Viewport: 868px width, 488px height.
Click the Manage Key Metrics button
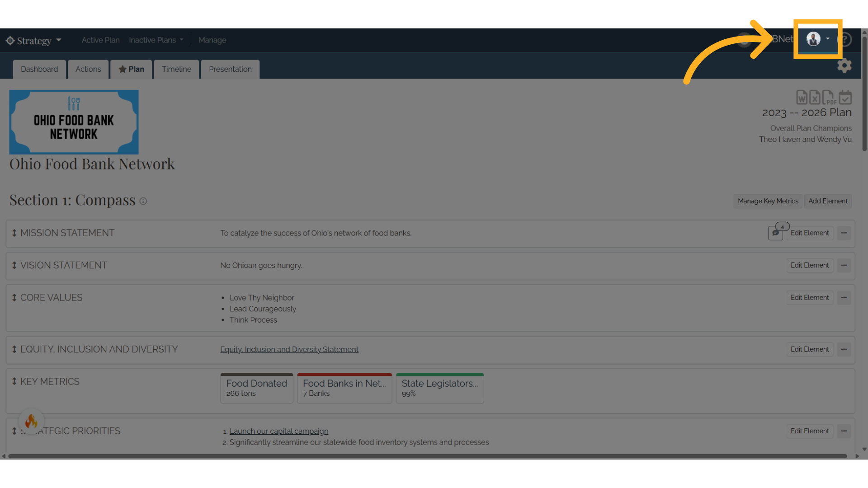click(768, 201)
